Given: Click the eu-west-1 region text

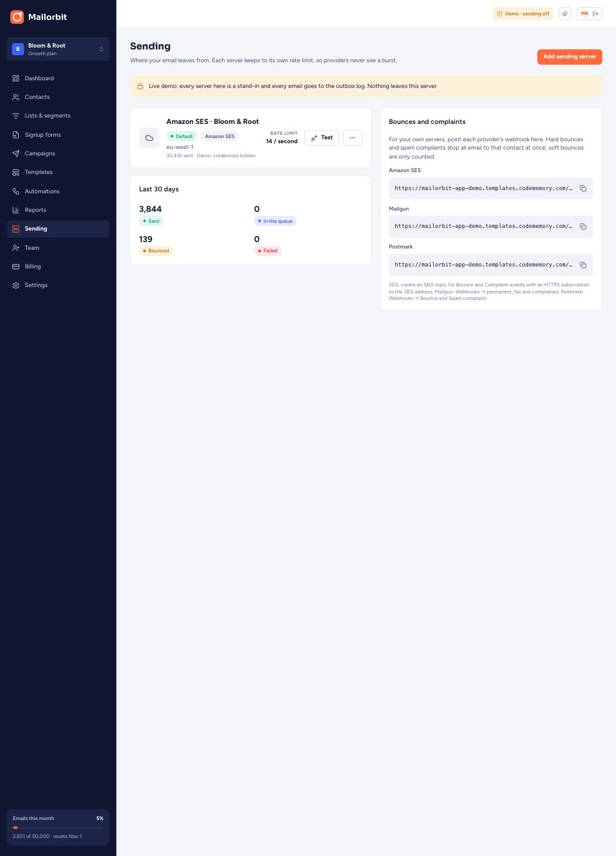Looking at the screenshot, I should click(180, 147).
